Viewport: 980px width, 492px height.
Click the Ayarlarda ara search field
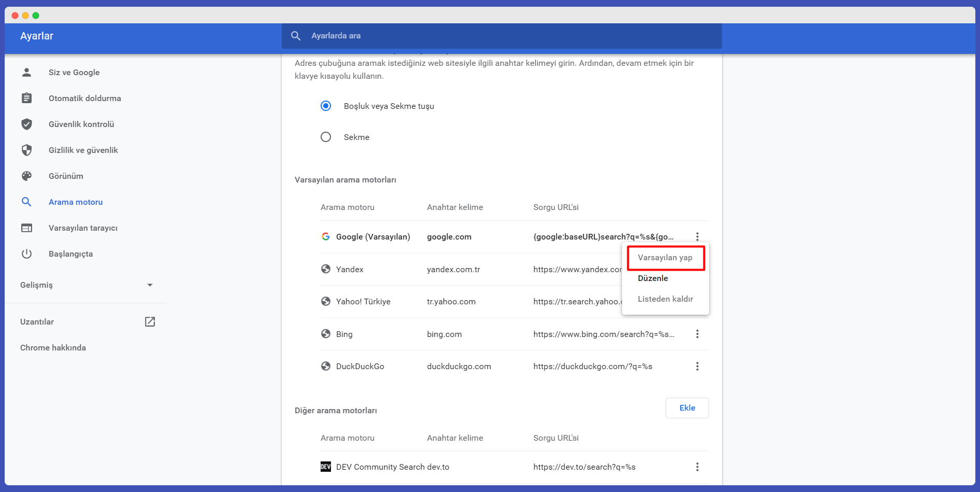click(x=501, y=36)
